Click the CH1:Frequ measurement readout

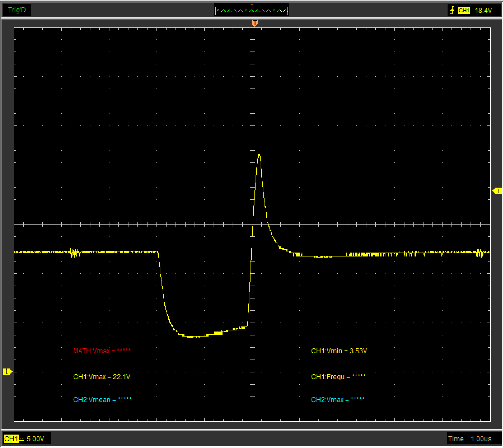[x=338, y=377]
